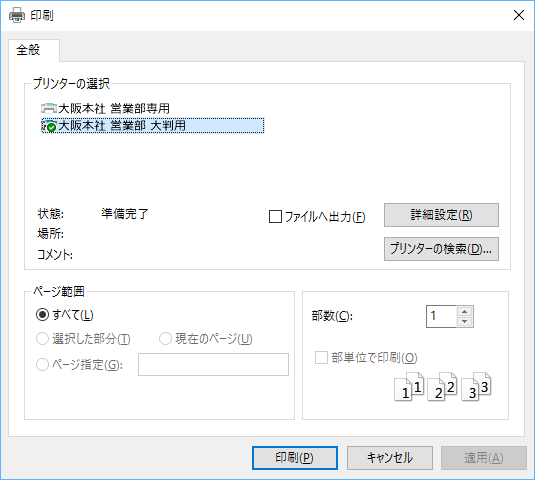Select the すべて radio button
Viewport: 535px width, 480px height.
pyautogui.click(x=42, y=315)
